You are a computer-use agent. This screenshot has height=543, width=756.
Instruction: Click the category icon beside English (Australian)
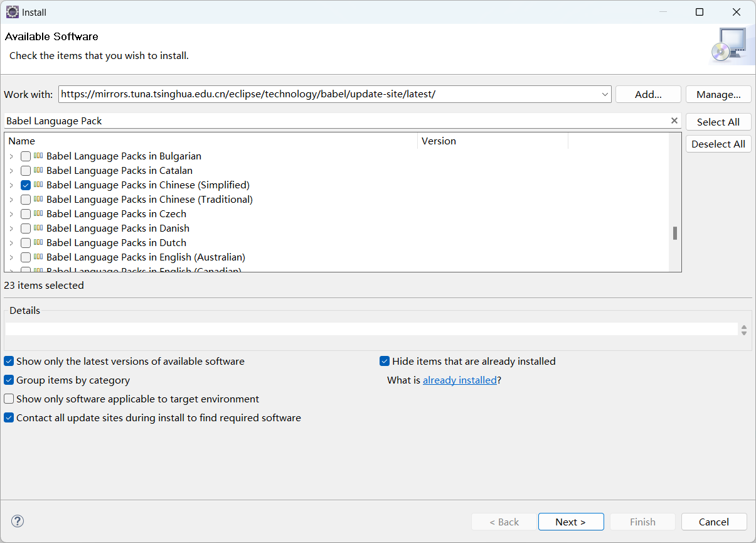[x=38, y=257]
